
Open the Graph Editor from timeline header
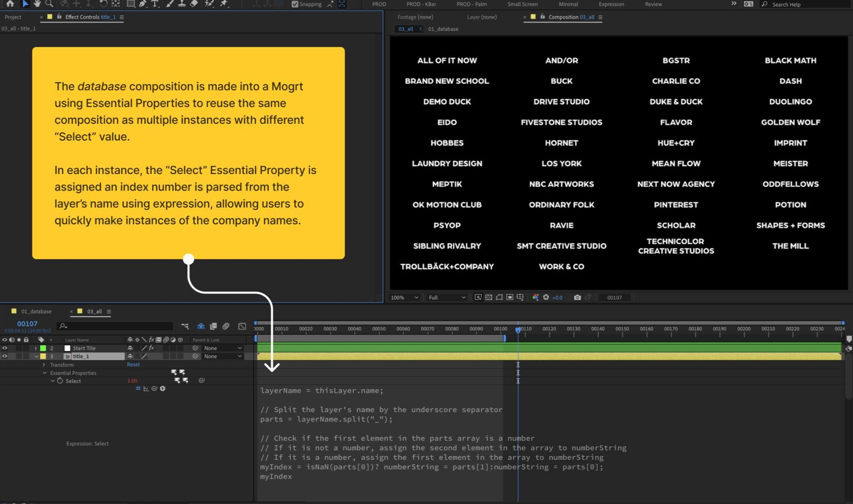click(242, 326)
